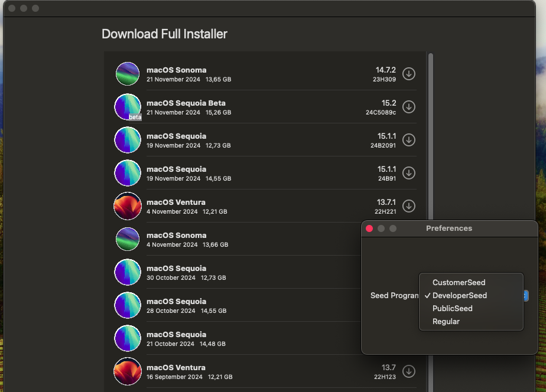Download macOS Sonoma 14.7.2 installer
This screenshot has height=392, width=546.
point(409,74)
